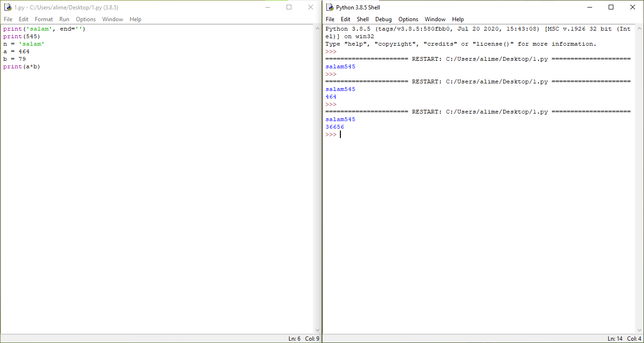Image resolution: width=644 pixels, height=343 pixels.
Task: Open Run menu in editor window
Action: click(x=64, y=19)
